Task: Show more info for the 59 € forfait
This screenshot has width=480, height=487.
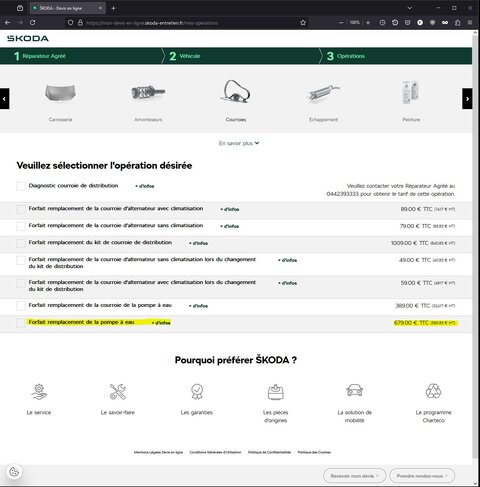Action: [287, 283]
